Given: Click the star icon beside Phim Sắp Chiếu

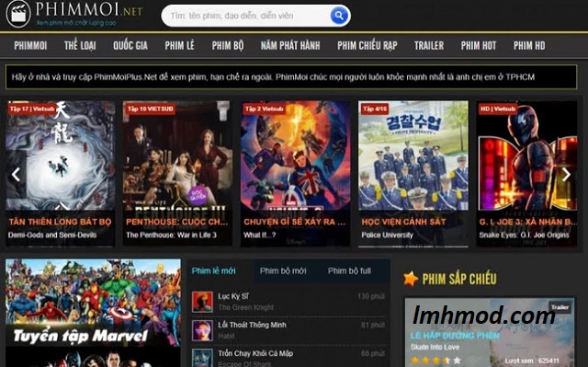Looking at the screenshot, I should click(x=411, y=279).
